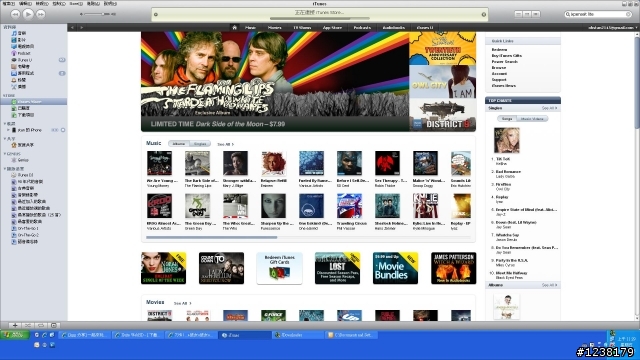Select Songs in the Top Charts toggle

(507, 119)
